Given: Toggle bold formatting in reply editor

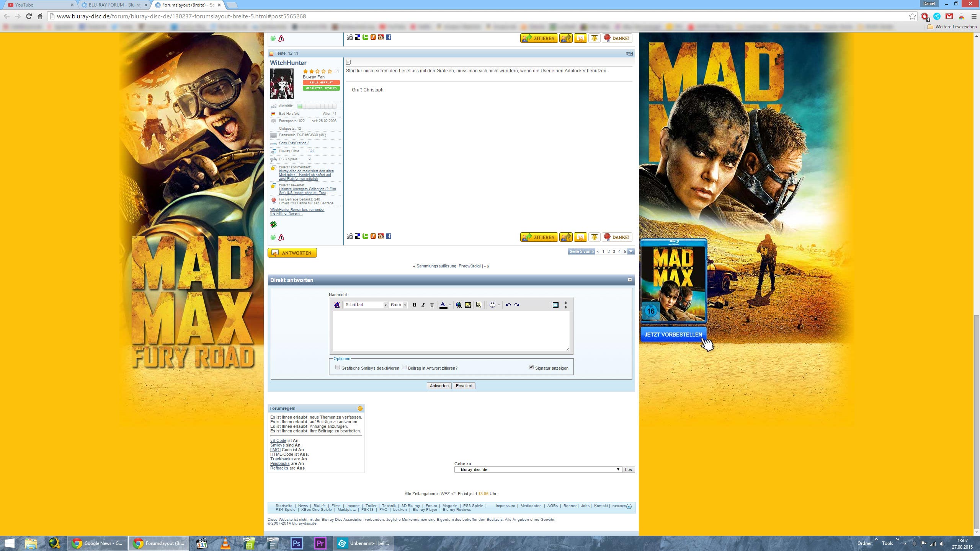Looking at the screenshot, I should click(x=414, y=305).
